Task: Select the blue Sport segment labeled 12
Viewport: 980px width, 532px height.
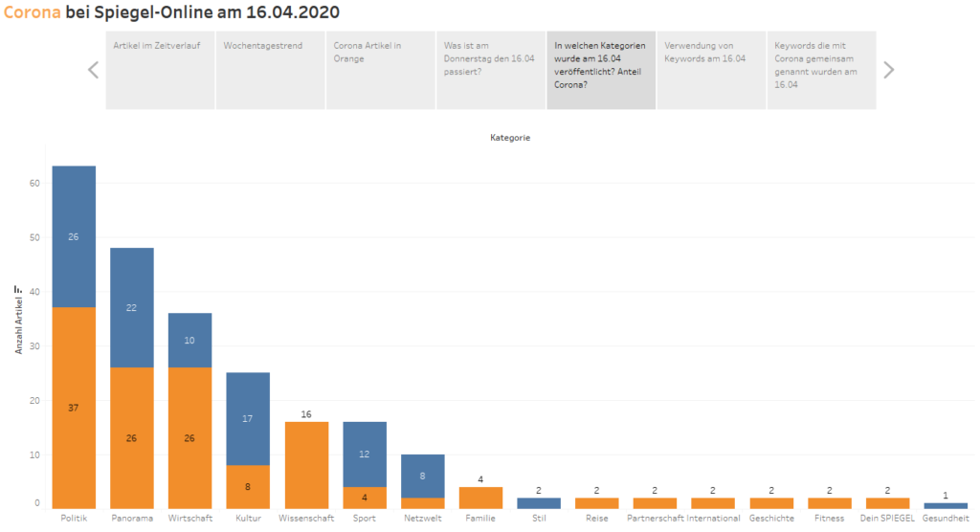Action: (365, 454)
